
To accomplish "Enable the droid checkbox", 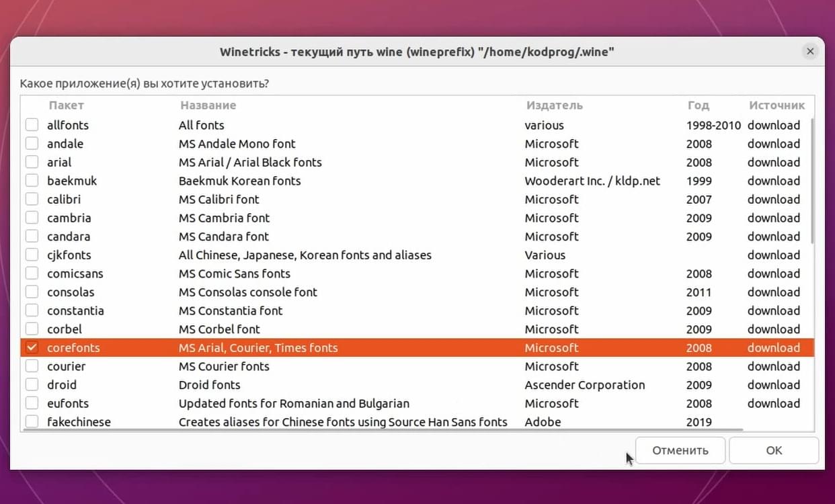I will click(x=32, y=385).
